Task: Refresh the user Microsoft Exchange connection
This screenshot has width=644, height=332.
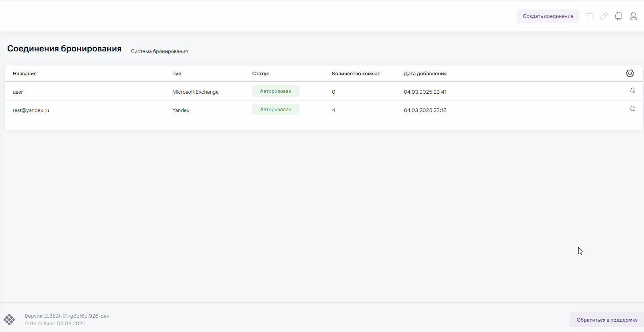Action: (x=632, y=90)
